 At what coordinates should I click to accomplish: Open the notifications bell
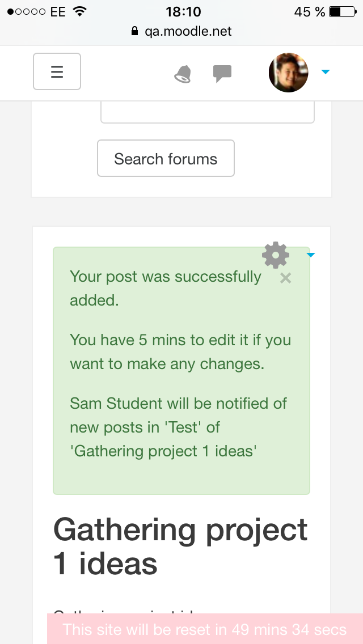pos(183,74)
